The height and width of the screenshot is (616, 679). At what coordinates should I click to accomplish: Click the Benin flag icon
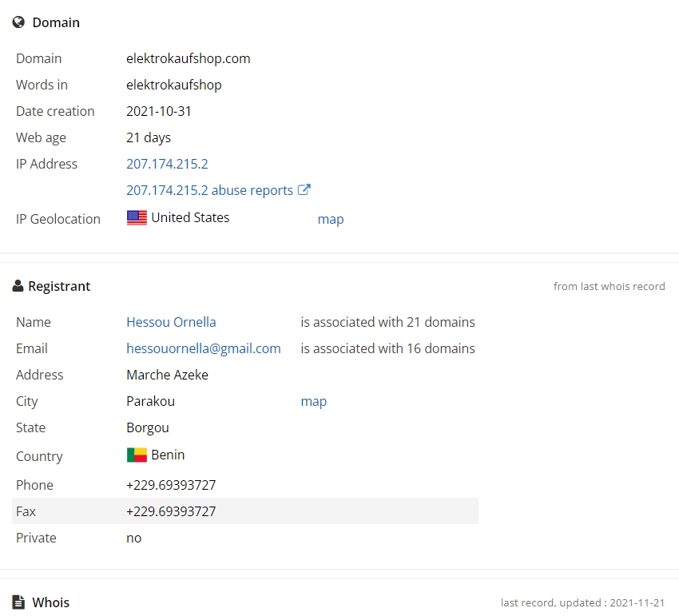point(137,455)
